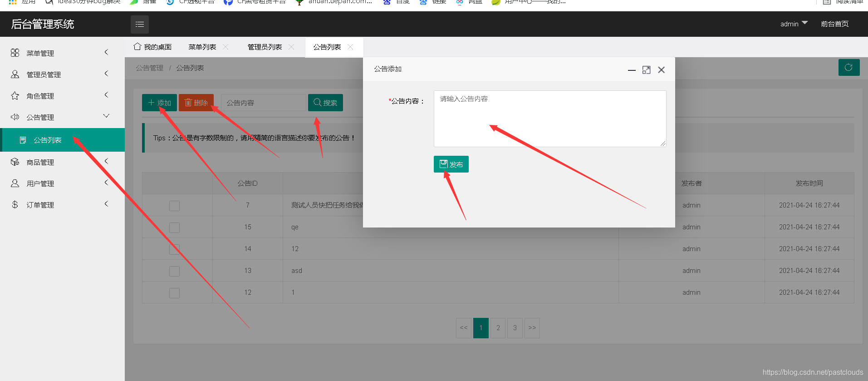Check the checkbox for row ID 15
Image resolution: width=868 pixels, height=381 pixels.
tap(174, 228)
